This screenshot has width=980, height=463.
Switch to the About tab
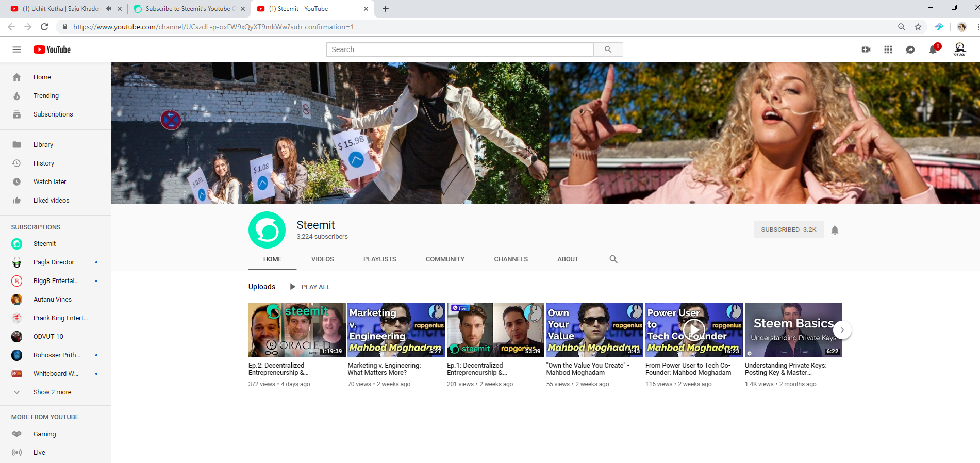(x=568, y=259)
